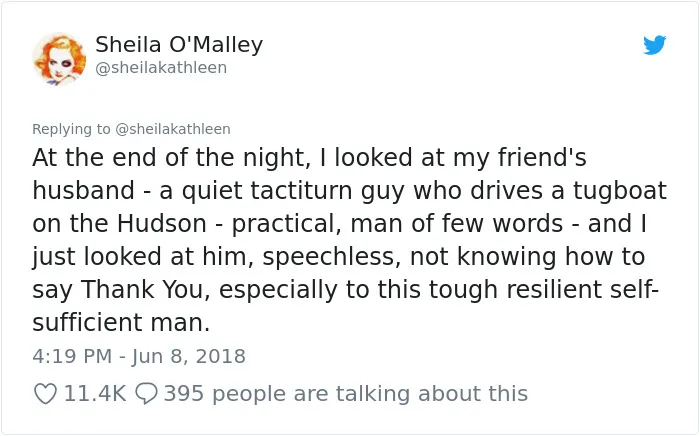This screenshot has width=700, height=436.
Task: Open the Sheila O'Malley display name
Action: click(x=179, y=45)
